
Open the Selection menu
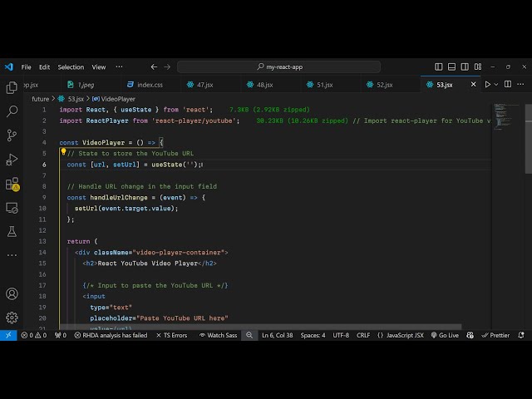coord(71,67)
